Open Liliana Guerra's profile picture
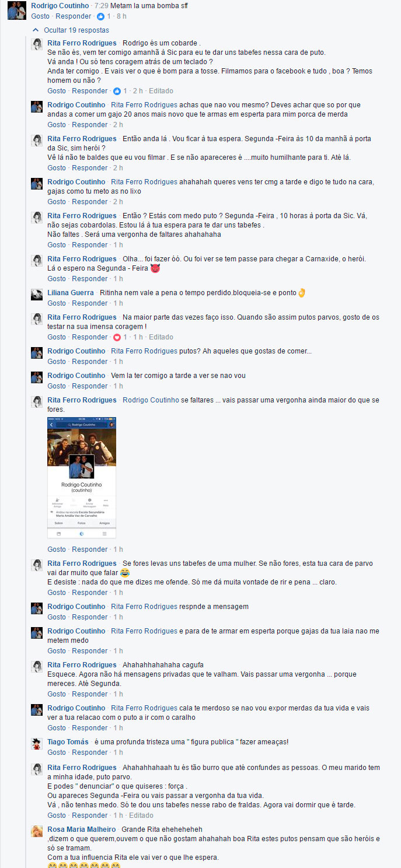Viewport: 401px width, 868px height. coord(37,295)
